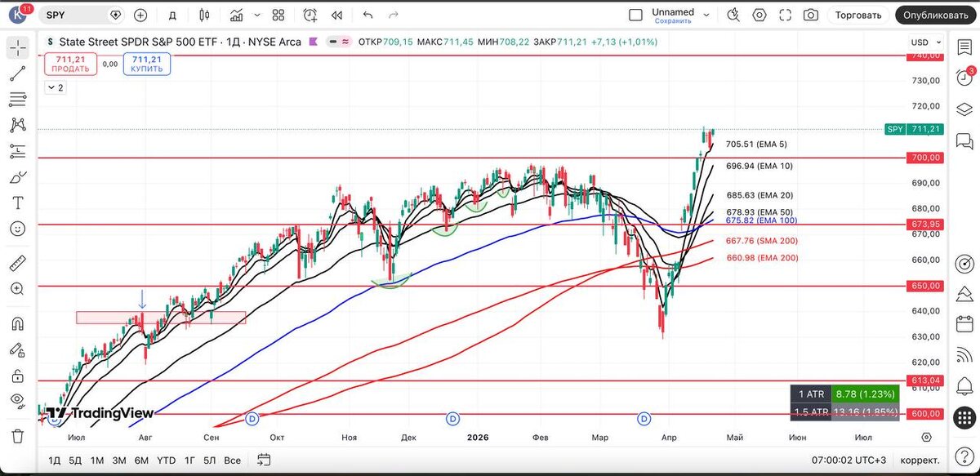Add a symbol with the plus button
The width and height of the screenshot is (980, 476).
[x=140, y=15]
